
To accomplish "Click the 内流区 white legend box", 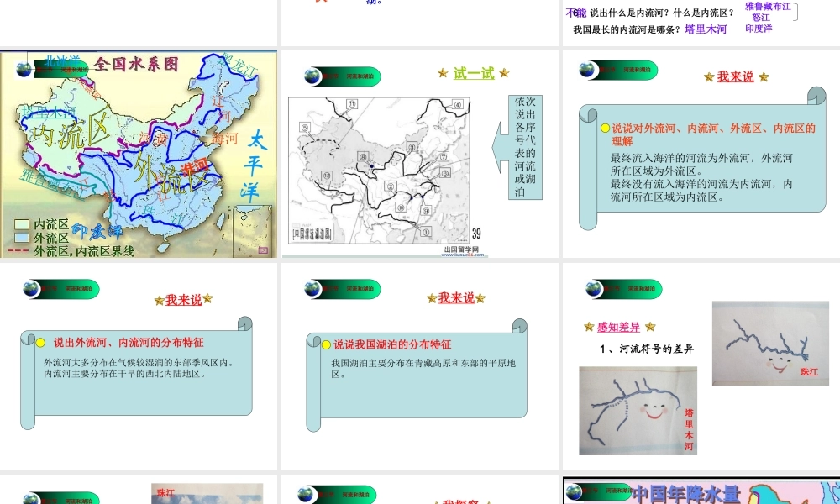I will pyautogui.click(x=22, y=224).
